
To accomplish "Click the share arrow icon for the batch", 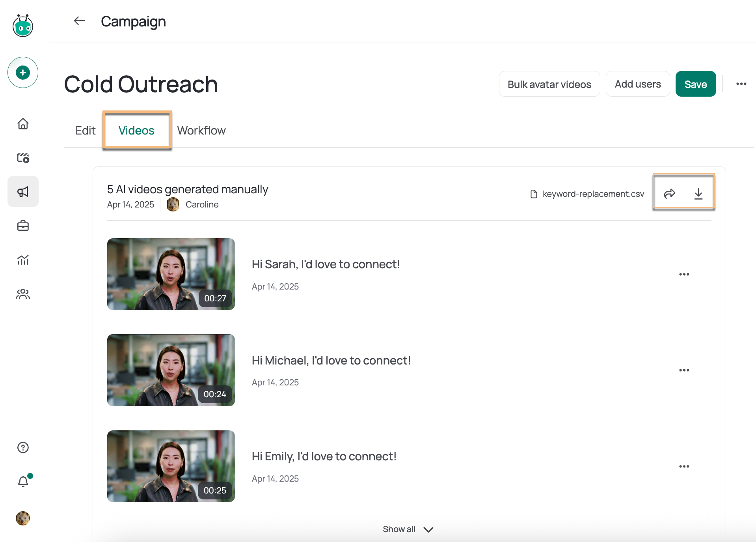I will 669,193.
